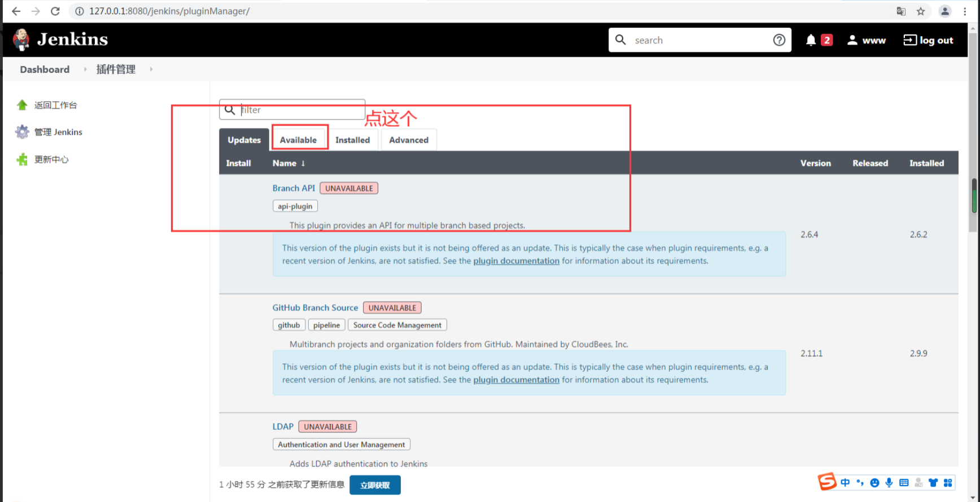Open the notifications bell
This screenshot has height=502, width=980.
point(811,40)
